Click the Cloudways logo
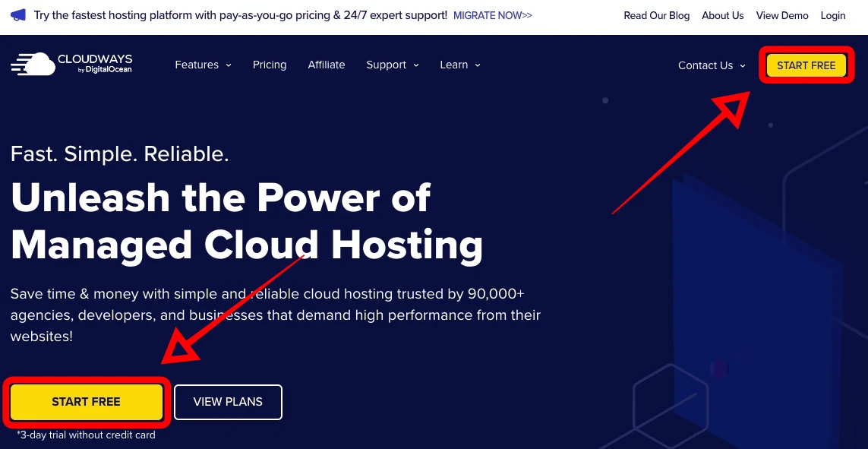The image size is (868, 449). tap(71, 63)
